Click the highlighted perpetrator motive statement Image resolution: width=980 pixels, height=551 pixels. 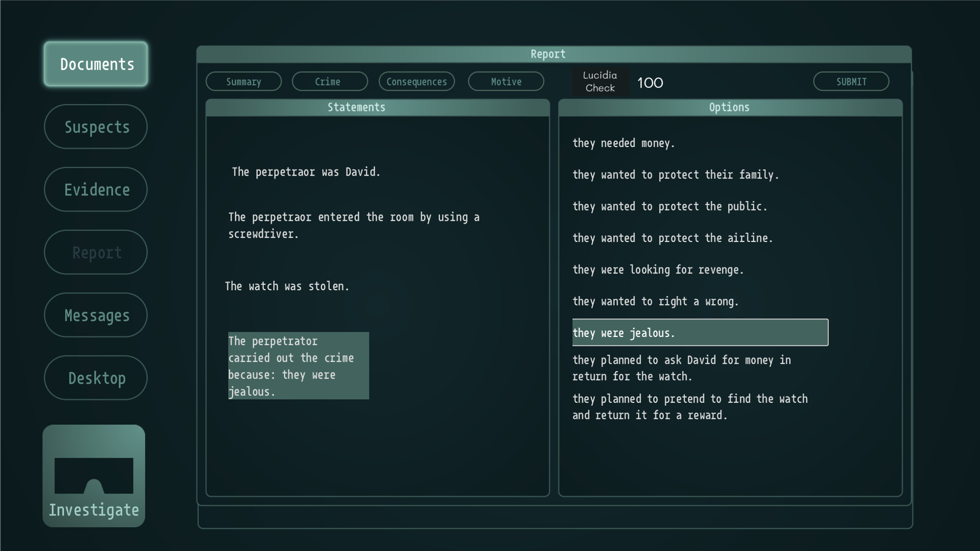(298, 366)
